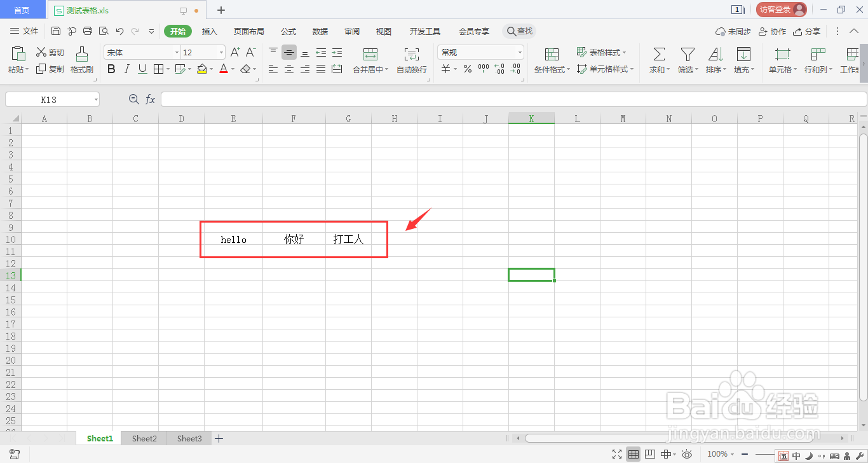Click the 协作 Collaborate button
Image resolution: width=868 pixels, height=463 pixels.
(772, 31)
